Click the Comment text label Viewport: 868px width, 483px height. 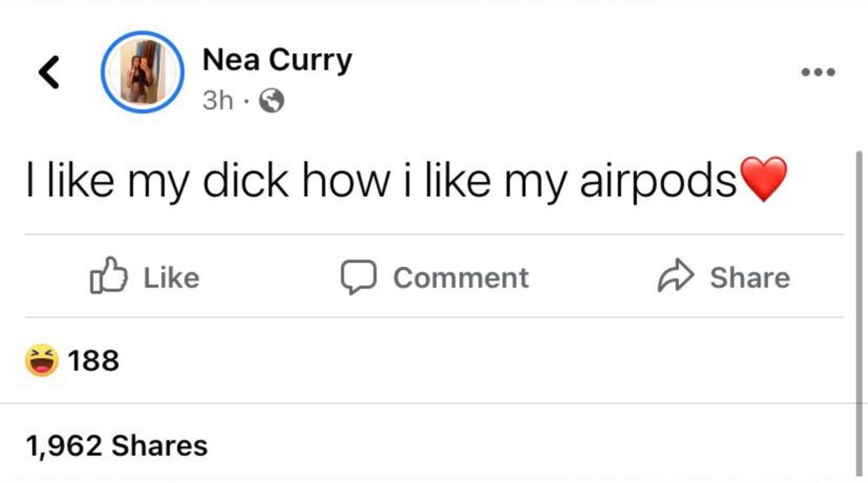pos(461,277)
